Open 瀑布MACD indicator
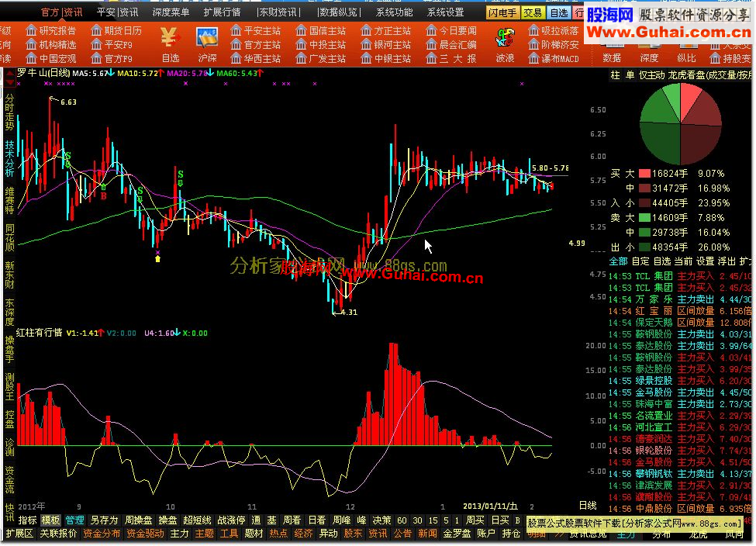 coord(553,59)
